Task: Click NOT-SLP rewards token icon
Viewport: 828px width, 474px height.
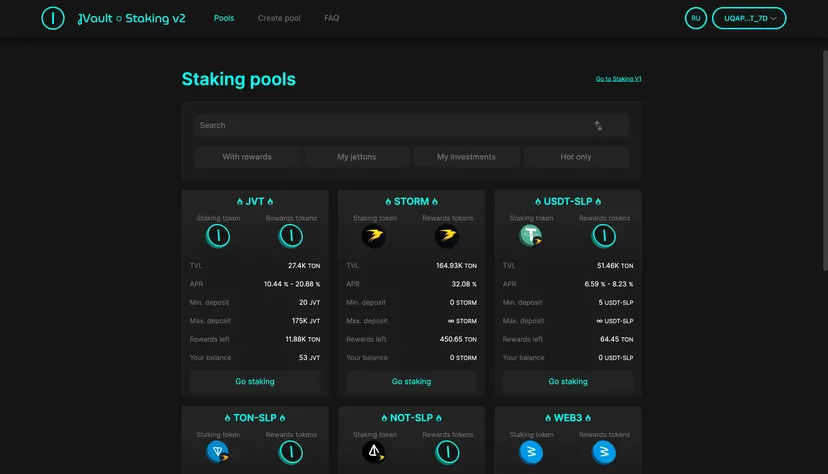Action: point(447,452)
